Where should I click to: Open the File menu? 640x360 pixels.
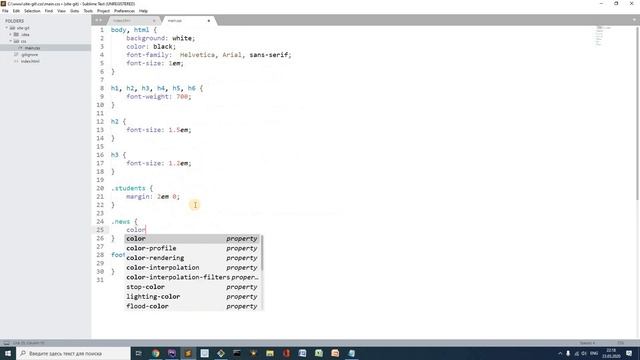[x=5, y=11]
